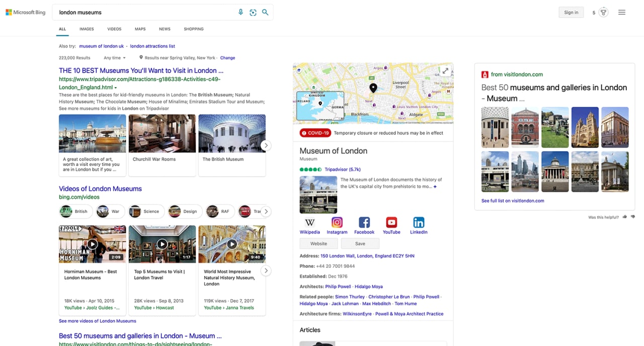Select the Science video filter chip
The width and height of the screenshot is (644, 346).
[x=146, y=212]
